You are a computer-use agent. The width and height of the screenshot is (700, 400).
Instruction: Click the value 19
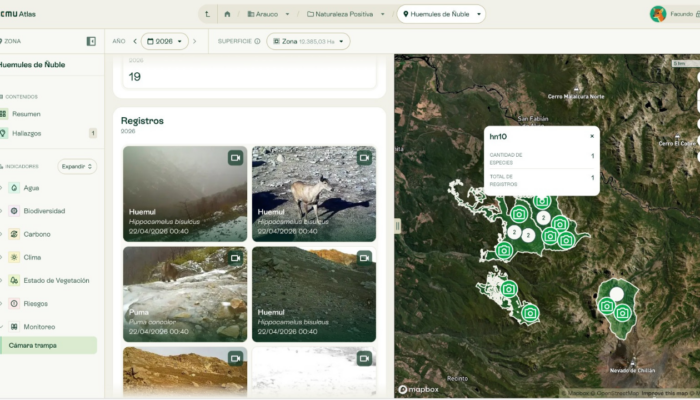click(134, 77)
